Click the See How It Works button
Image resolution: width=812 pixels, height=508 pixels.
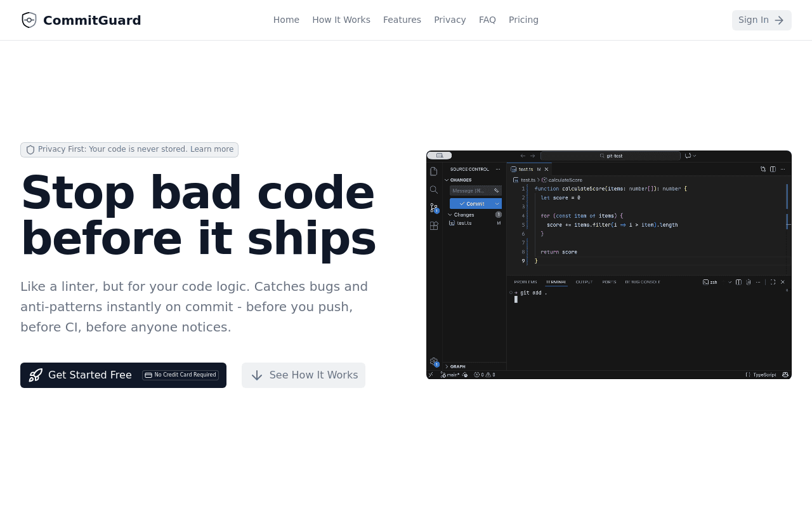coord(303,375)
